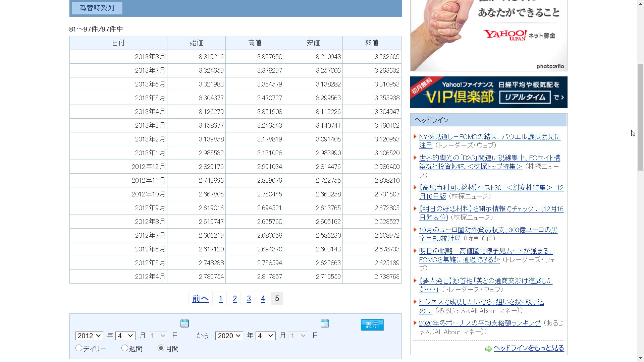
Task: Switch to the 為替時系列 tab
Action: click(x=97, y=8)
